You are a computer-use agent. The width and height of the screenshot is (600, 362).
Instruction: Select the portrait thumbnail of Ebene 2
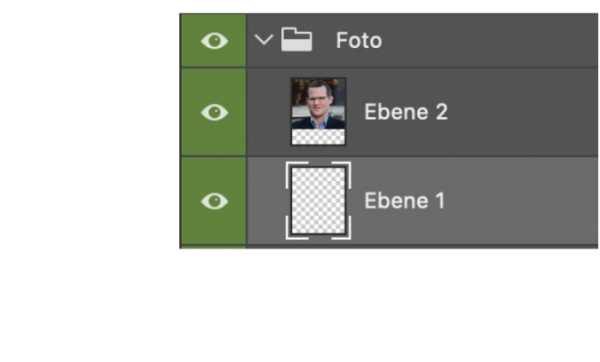318,112
